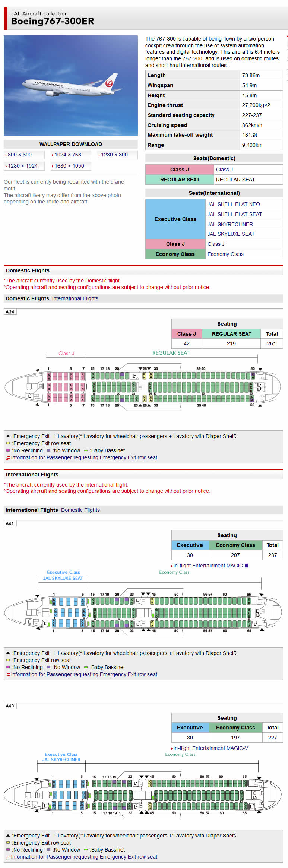Open the Class J link in Seats(Domestic) table

(x=224, y=170)
